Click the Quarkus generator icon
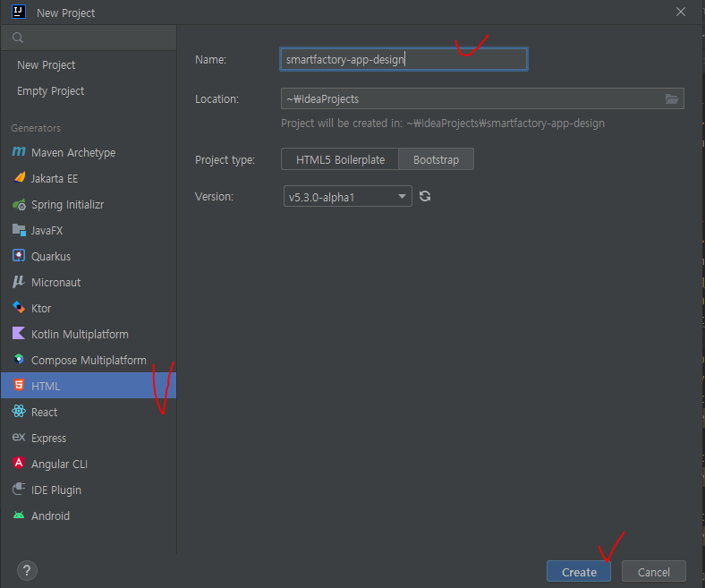The width and height of the screenshot is (705, 588). pos(19,256)
